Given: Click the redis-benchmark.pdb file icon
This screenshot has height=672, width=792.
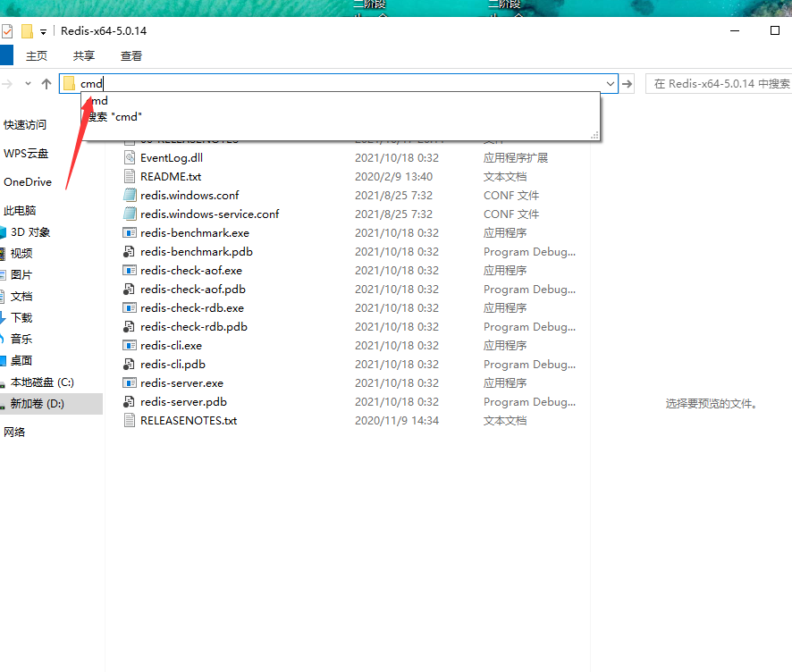Looking at the screenshot, I should pos(130,251).
